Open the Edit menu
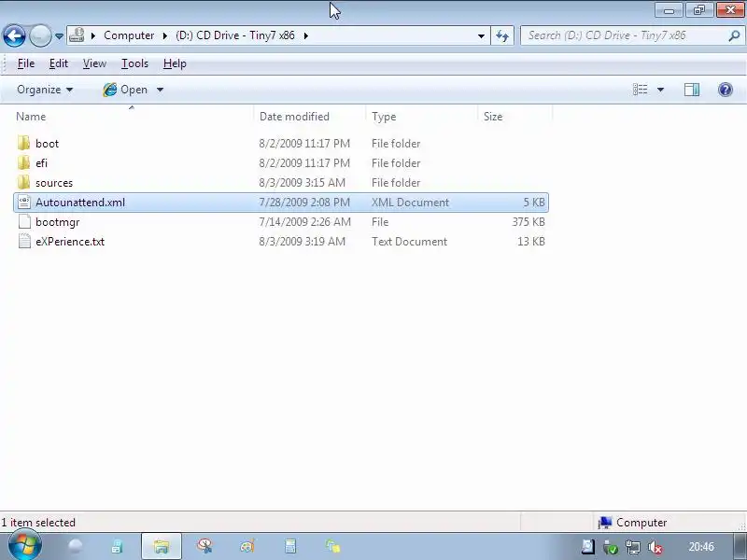 (59, 63)
